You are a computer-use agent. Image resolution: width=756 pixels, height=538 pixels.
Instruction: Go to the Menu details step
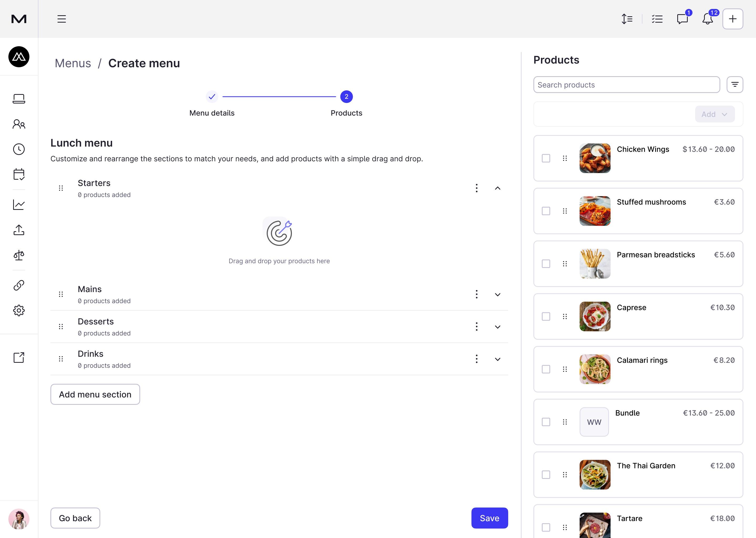(x=212, y=97)
